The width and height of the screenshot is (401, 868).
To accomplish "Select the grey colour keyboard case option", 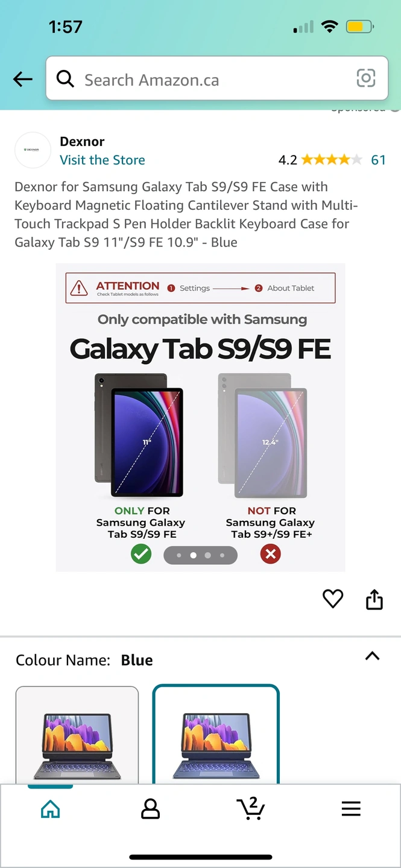I will point(77,735).
